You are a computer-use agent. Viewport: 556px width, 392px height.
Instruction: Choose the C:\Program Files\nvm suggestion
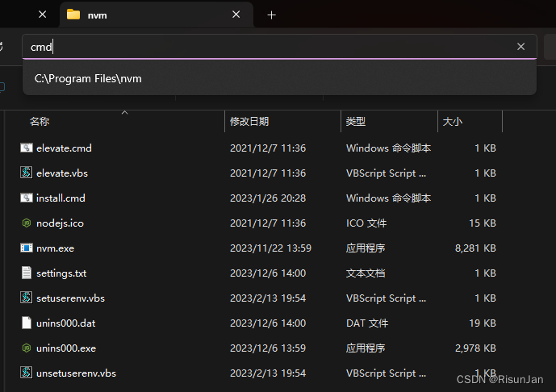click(x=279, y=78)
